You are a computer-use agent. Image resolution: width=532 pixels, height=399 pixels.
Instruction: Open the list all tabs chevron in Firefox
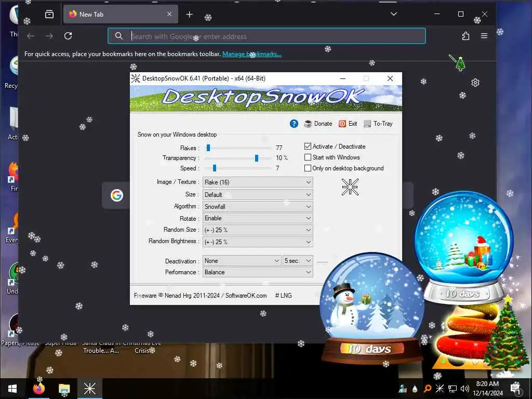tap(394, 14)
